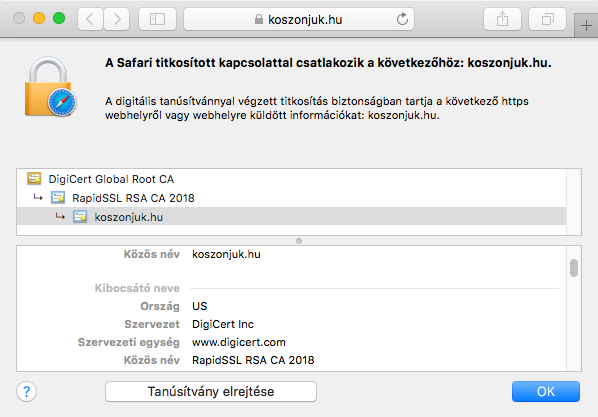
Task: Click the split-pane divider handle dot
Action: tap(299, 241)
